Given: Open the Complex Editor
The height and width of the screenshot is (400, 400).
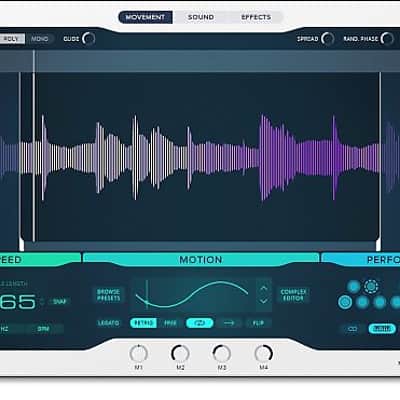Looking at the screenshot, I should click(x=294, y=295).
